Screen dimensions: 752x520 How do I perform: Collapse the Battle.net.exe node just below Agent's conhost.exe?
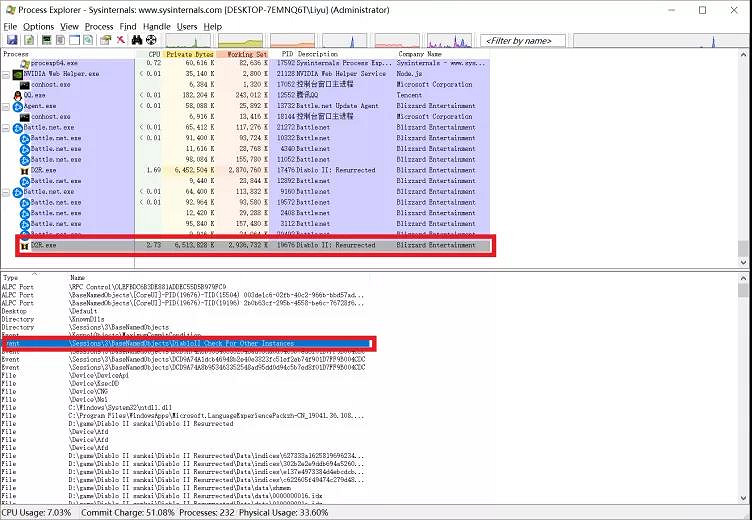(x=6, y=128)
